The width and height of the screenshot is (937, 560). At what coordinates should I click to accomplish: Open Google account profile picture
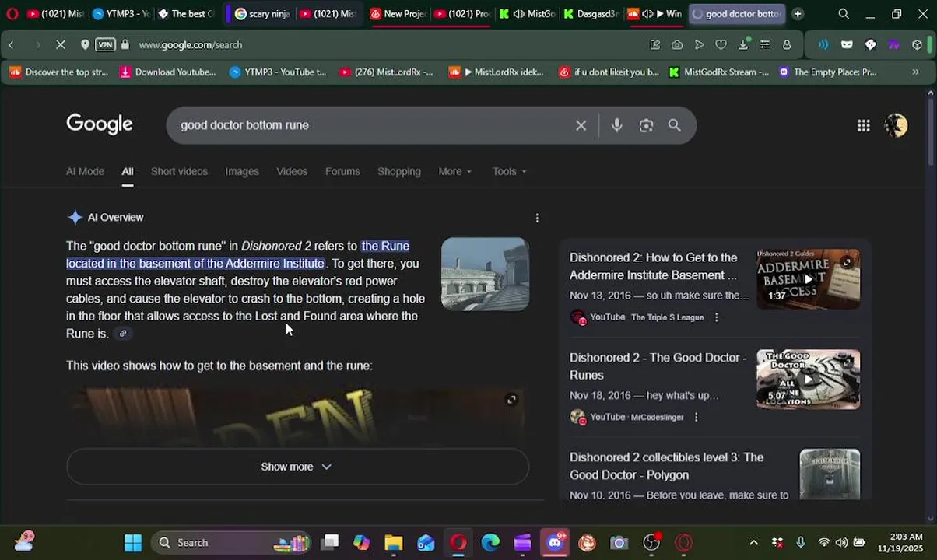click(896, 125)
